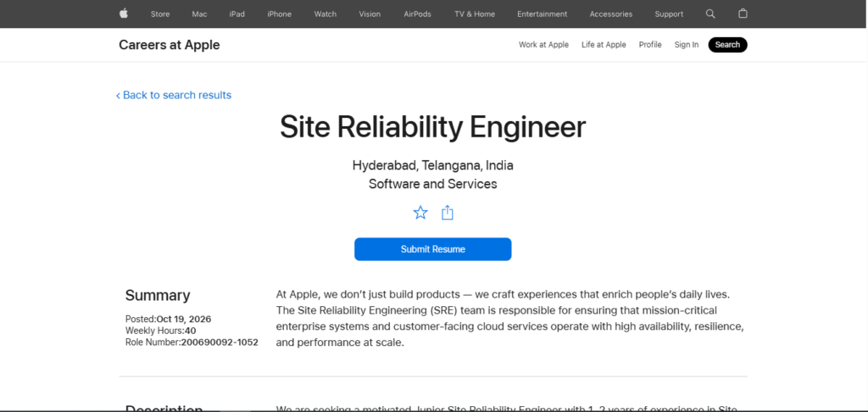
Task: Open the TV & Home menu
Action: coord(475,14)
